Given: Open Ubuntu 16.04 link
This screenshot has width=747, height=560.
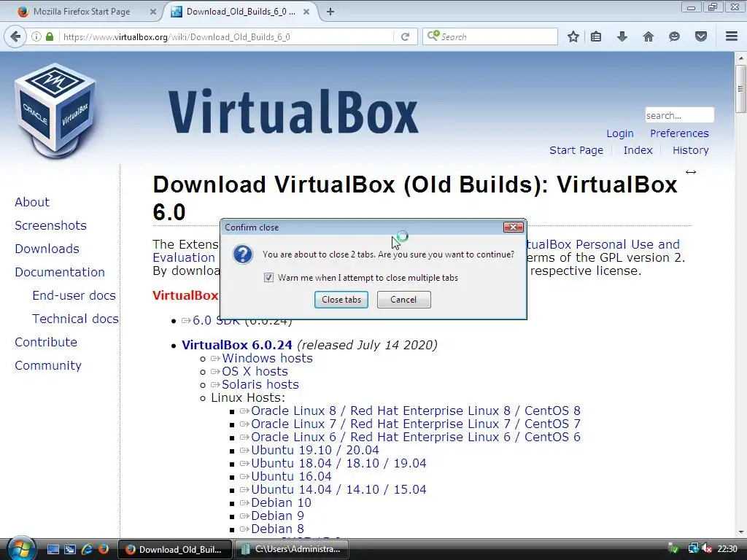Looking at the screenshot, I should coord(291,476).
